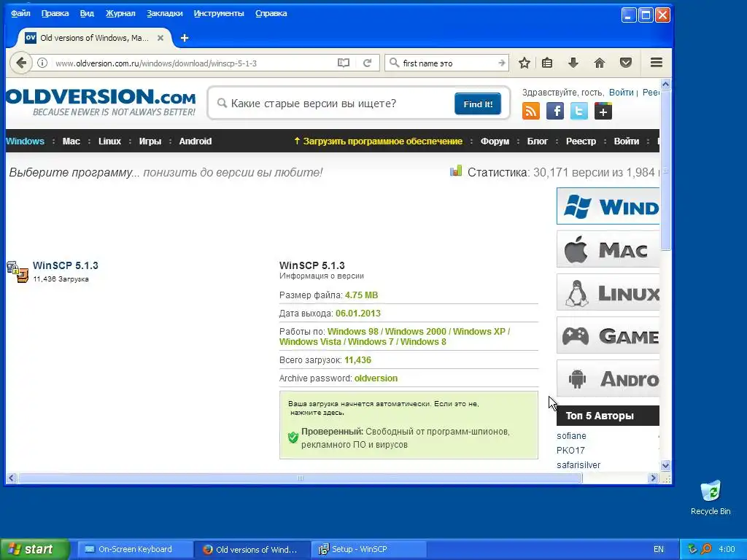Open the Windows Start menu

click(34, 549)
